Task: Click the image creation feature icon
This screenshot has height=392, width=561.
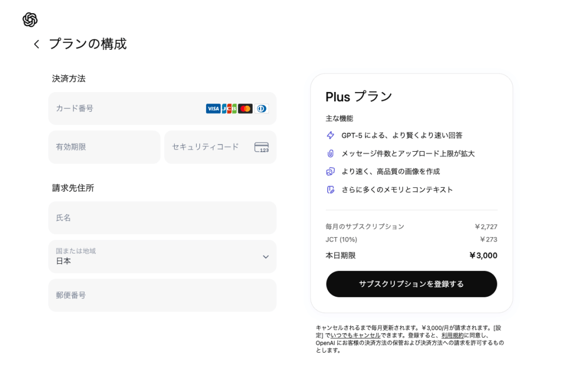Action: (330, 171)
